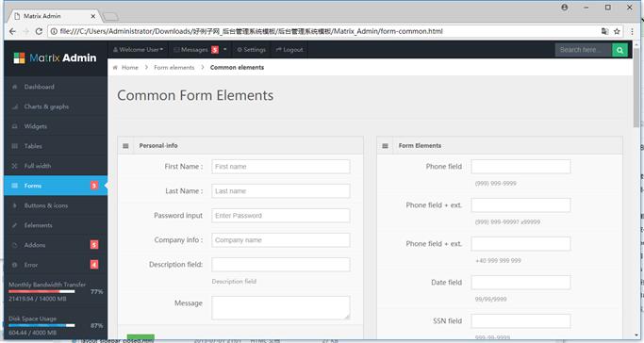The height and width of the screenshot is (343, 644).
Task: Click the Company name input field
Action: pyautogui.click(x=281, y=240)
